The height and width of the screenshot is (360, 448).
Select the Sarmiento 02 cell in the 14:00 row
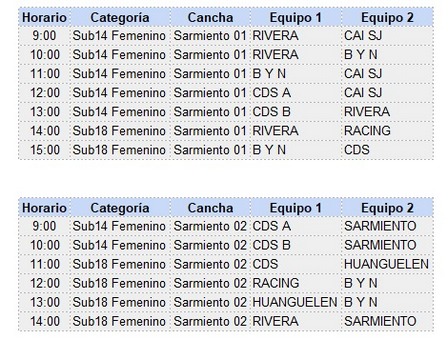[210, 321]
